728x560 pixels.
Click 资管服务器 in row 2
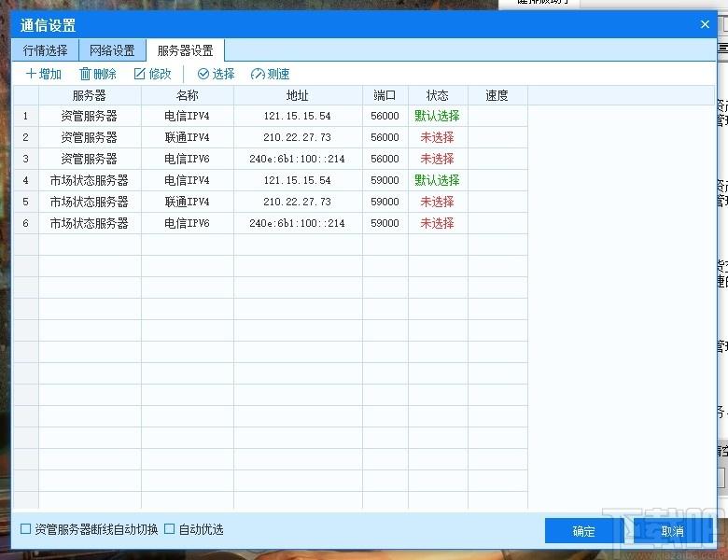point(90,137)
